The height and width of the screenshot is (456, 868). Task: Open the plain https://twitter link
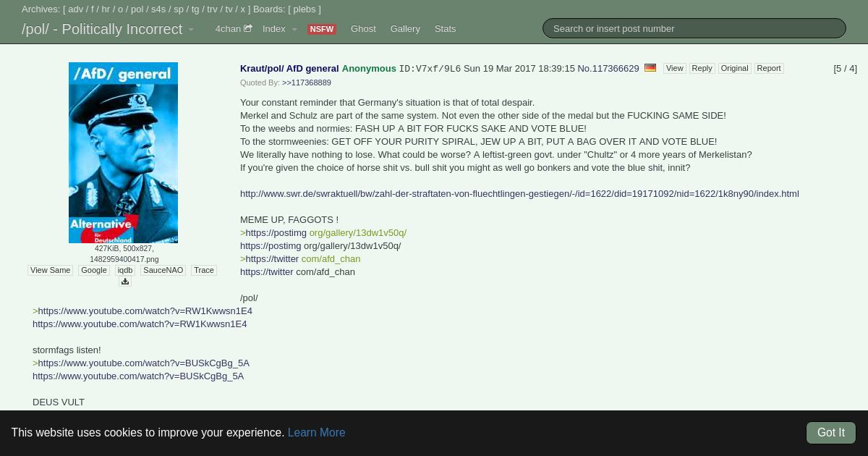click(x=267, y=271)
